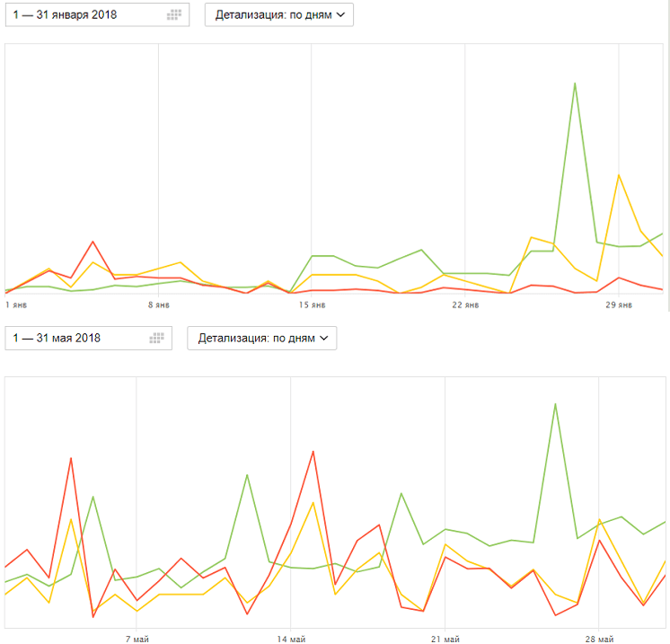Screen dimensions: 670x644
Task: Select the '7 май' axis label
Action: pyautogui.click(x=137, y=638)
